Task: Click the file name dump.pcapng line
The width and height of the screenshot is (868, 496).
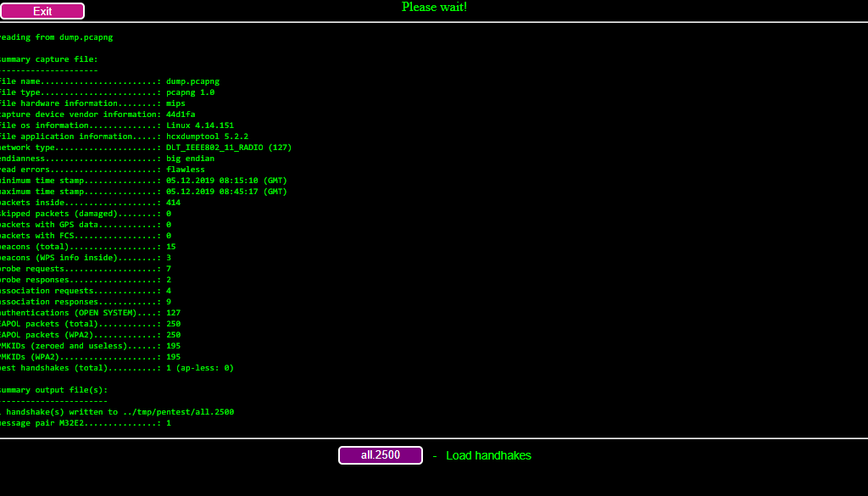Action: coord(108,81)
